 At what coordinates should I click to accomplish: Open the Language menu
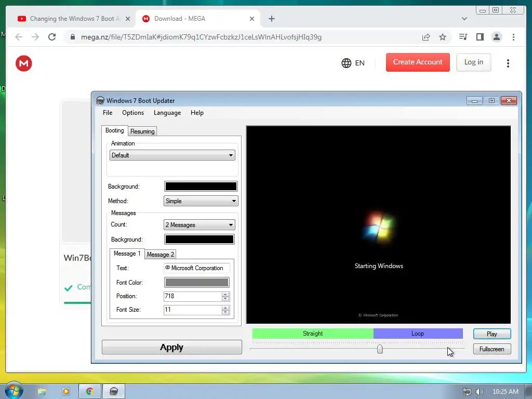[167, 113]
